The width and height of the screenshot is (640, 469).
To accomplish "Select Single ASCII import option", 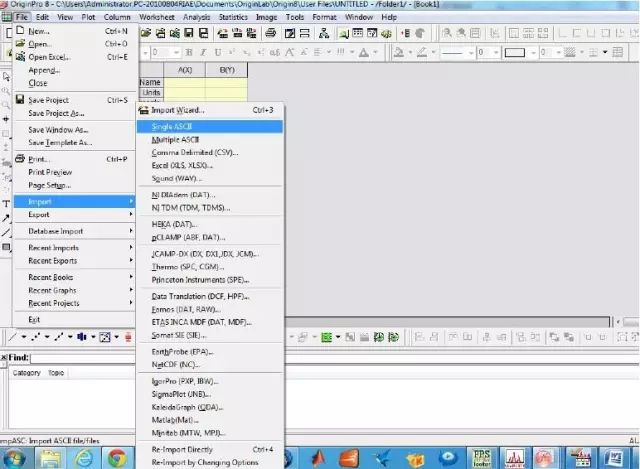I will point(175,127).
